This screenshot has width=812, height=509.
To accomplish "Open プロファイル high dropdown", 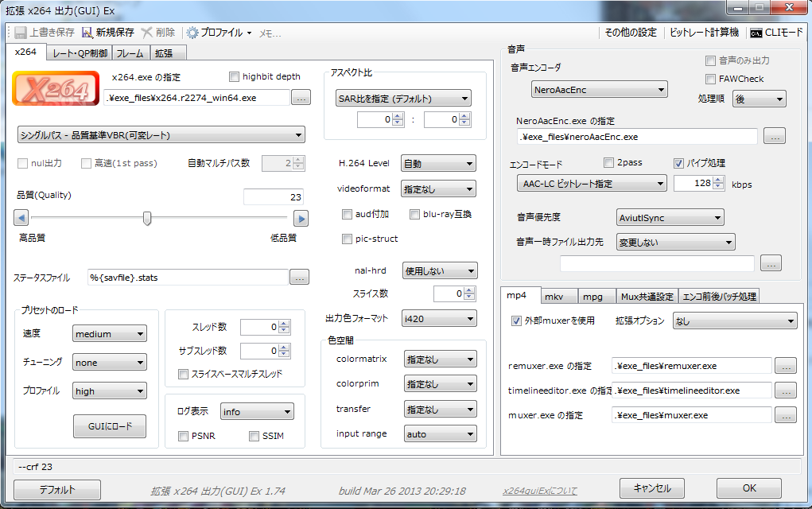I will 109,391.
